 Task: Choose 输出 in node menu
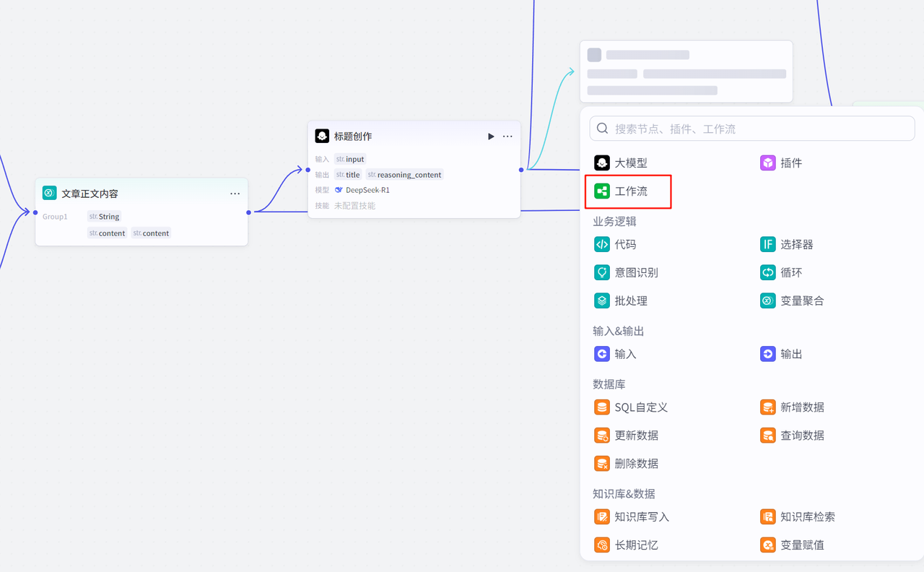pos(790,355)
